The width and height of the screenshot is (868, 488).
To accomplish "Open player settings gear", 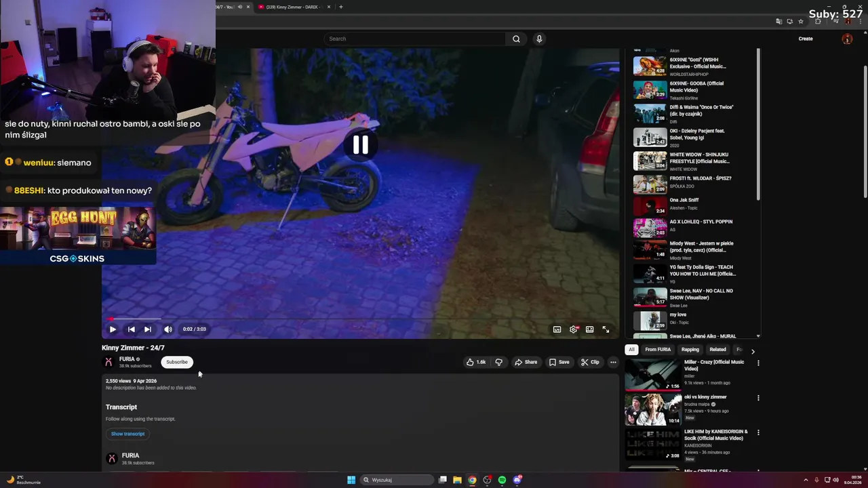I will click(x=574, y=329).
